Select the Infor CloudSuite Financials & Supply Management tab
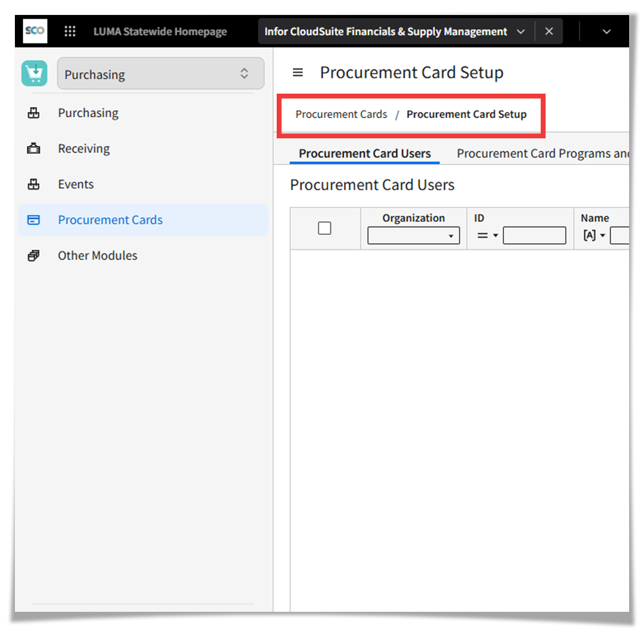This screenshot has height=644, width=644. point(386,32)
